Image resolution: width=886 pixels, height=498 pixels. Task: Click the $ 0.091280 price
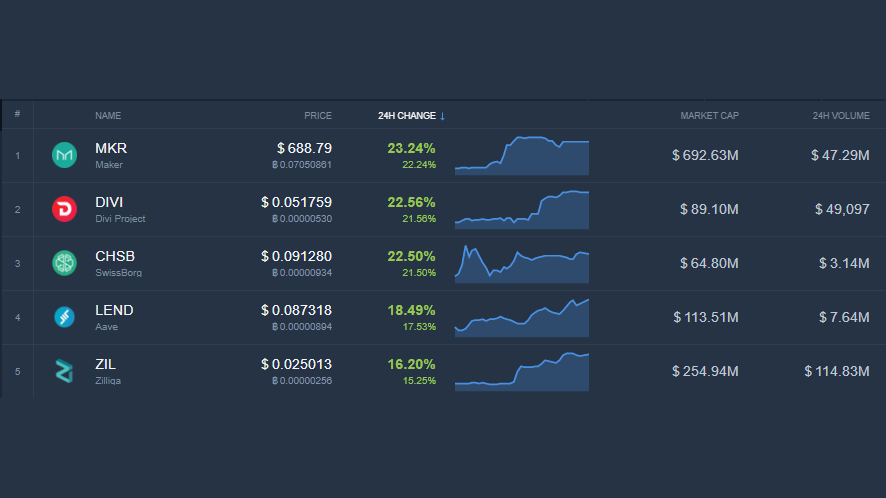pyautogui.click(x=296, y=256)
